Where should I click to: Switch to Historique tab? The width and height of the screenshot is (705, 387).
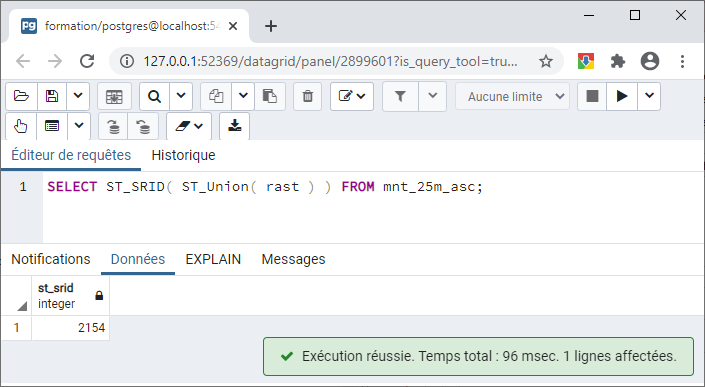[183, 156]
